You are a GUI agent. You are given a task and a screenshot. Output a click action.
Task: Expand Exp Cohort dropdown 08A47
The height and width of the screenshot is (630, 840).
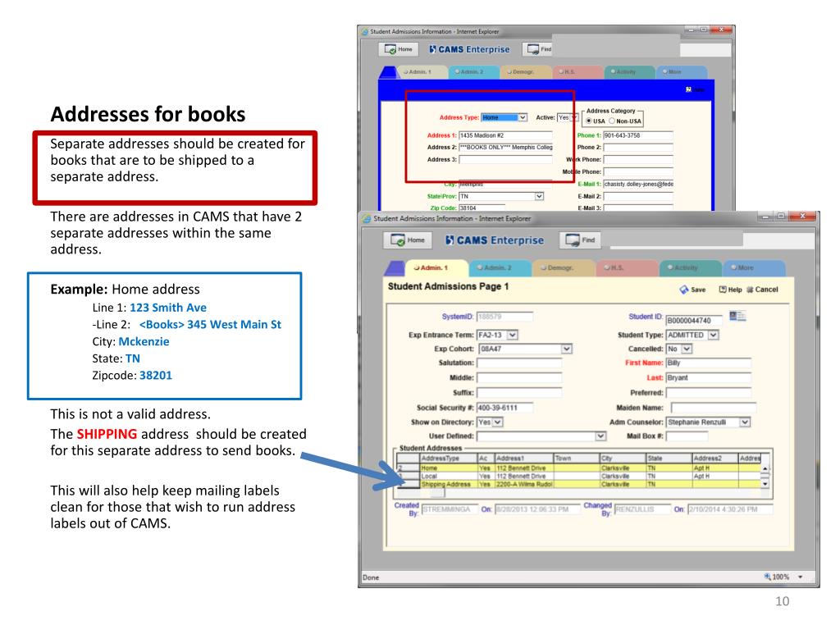567,349
